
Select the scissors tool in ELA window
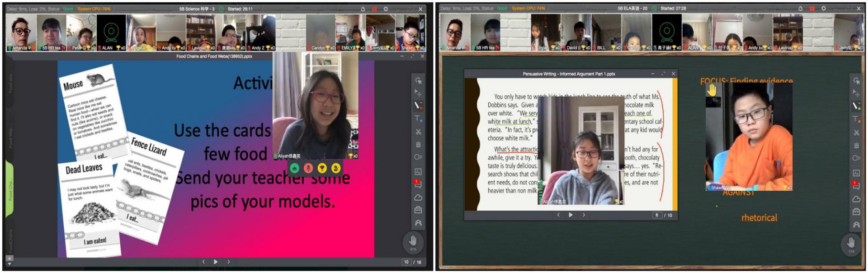pyautogui.click(x=856, y=132)
